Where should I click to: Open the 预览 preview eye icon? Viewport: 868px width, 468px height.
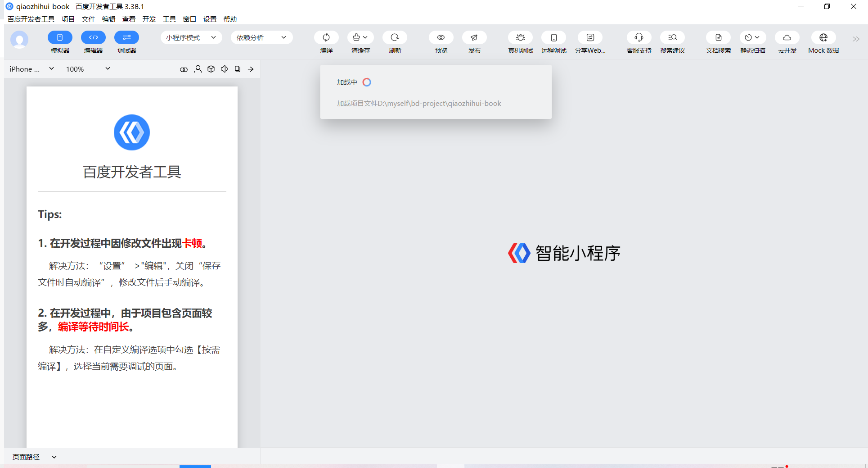coord(441,37)
